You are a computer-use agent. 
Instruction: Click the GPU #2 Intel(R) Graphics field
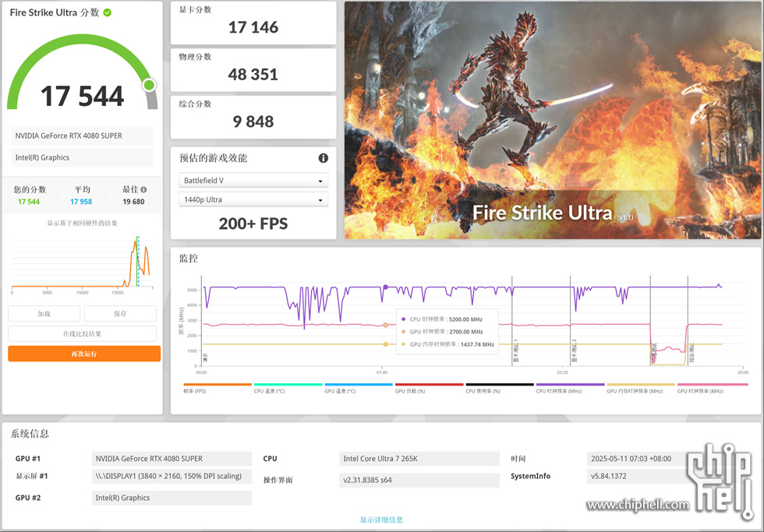tap(172, 498)
